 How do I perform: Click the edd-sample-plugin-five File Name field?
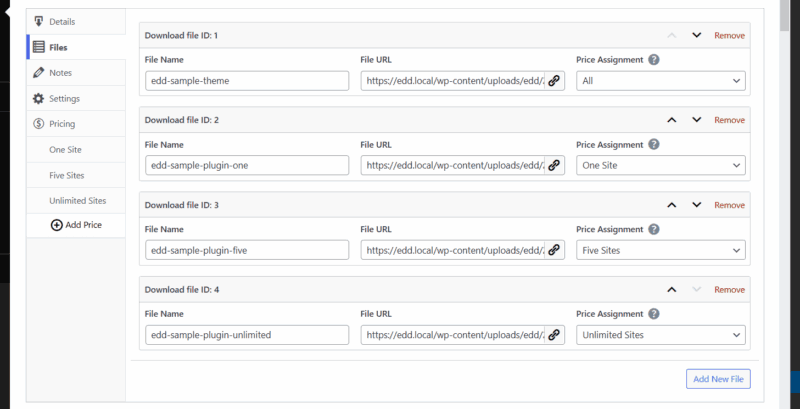tap(247, 250)
